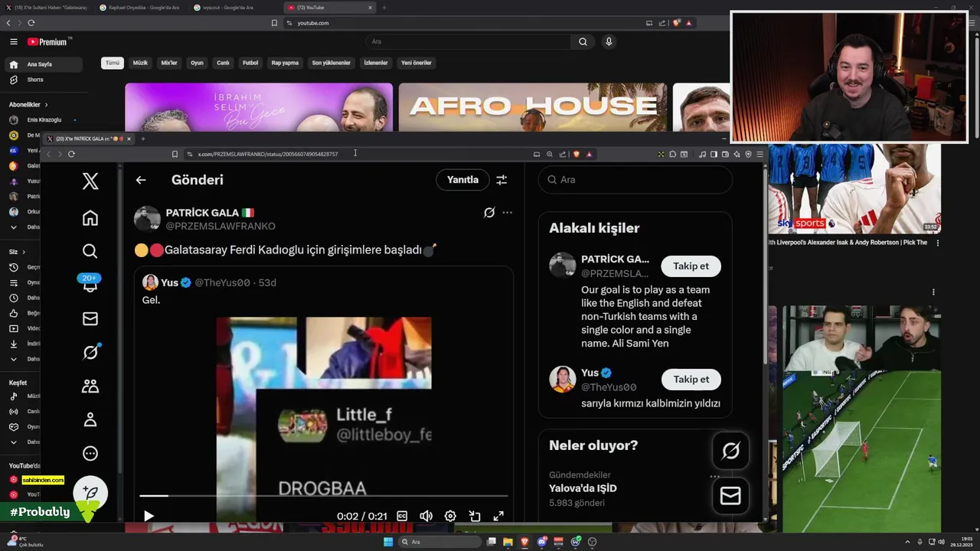Click the Yanıtla reply button

click(x=462, y=180)
